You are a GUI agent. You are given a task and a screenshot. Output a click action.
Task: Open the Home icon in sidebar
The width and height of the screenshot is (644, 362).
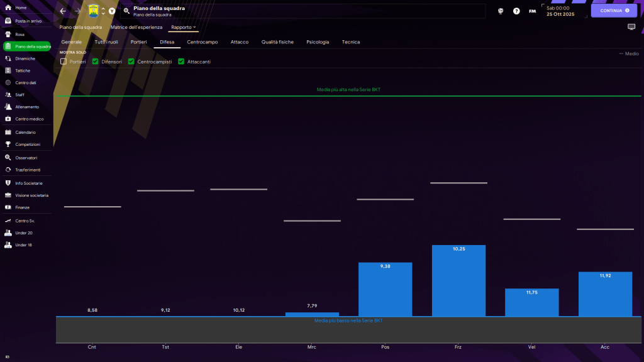click(x=8, y=8)
